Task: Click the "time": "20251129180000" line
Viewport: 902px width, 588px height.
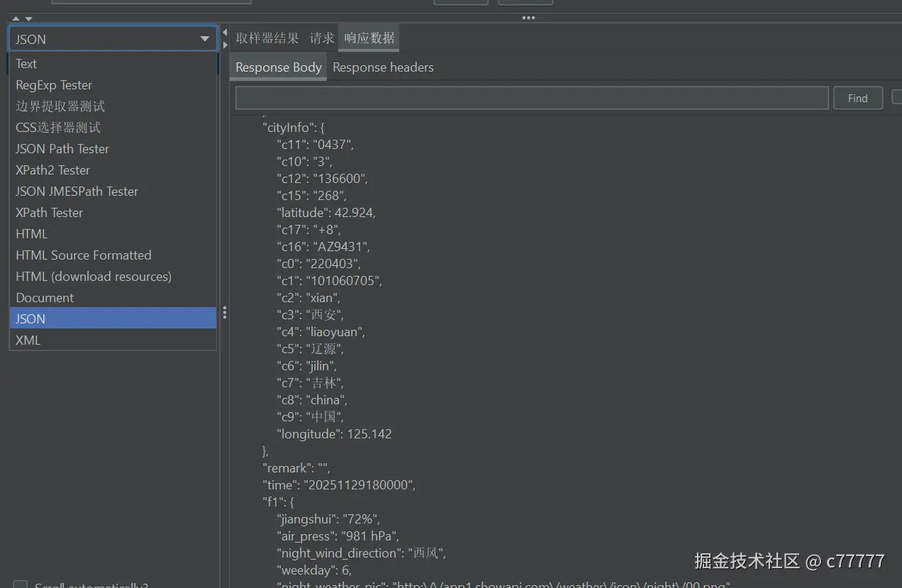Action: (x=339, y=485)
